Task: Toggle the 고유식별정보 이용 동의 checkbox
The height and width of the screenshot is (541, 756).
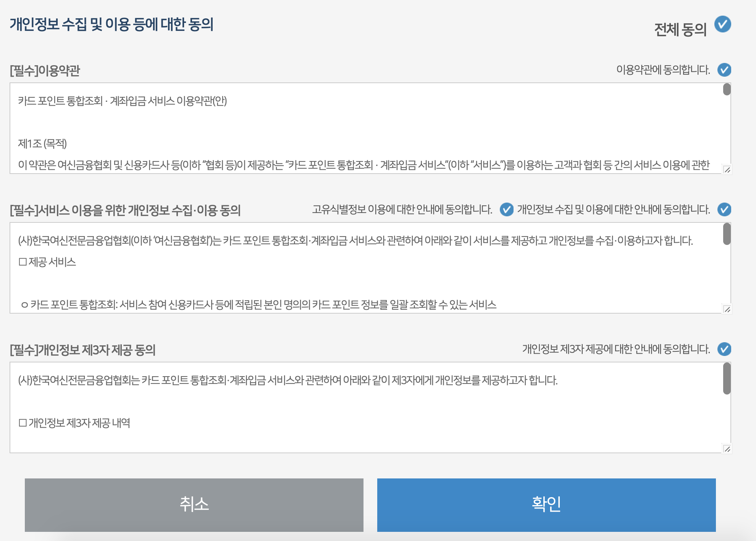Action: 506,209
